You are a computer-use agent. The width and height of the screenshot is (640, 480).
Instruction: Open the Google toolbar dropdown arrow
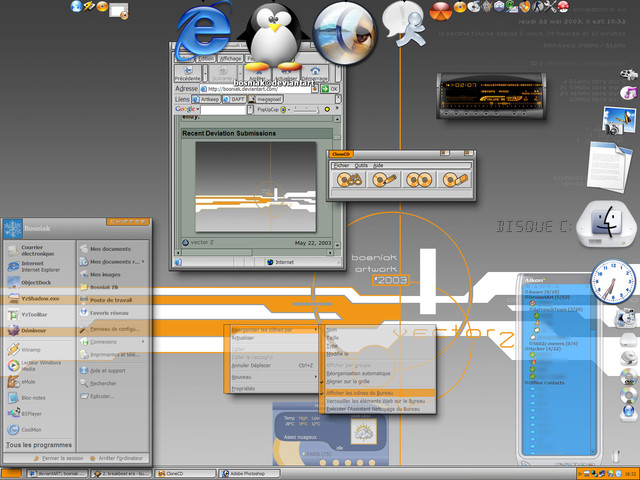point(198,109)
